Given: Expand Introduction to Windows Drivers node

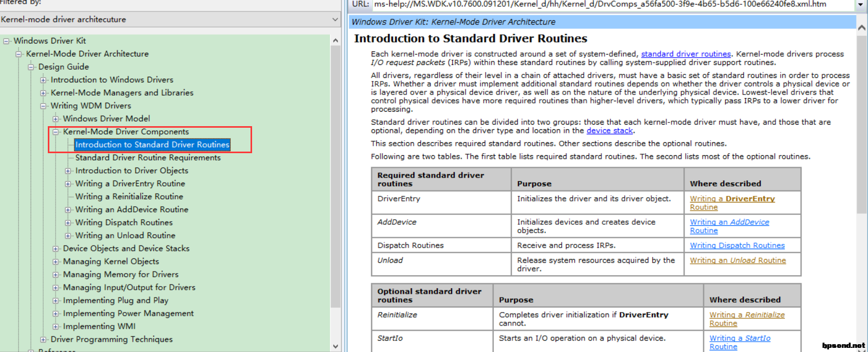Looking at the screenshot, I should point(44,80).
